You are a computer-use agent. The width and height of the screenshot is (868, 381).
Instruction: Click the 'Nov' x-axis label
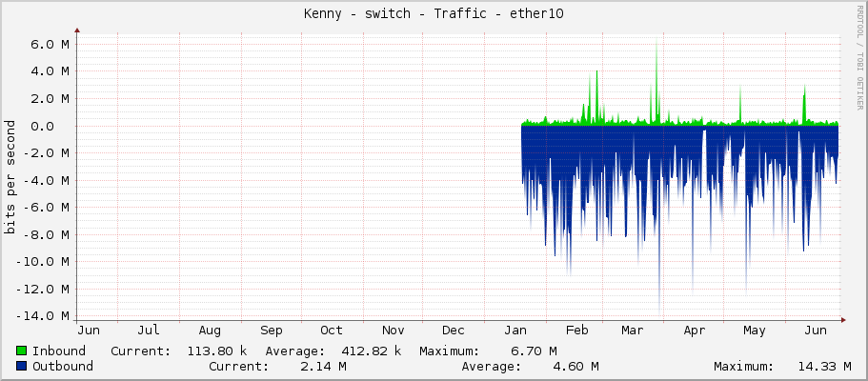(394, 331)
